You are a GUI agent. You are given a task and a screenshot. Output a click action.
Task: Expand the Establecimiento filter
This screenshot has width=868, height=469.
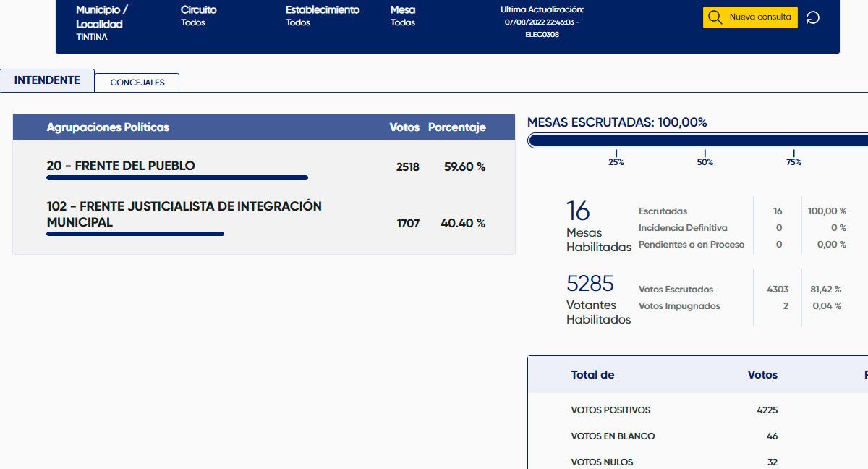[x=322, y=16]
